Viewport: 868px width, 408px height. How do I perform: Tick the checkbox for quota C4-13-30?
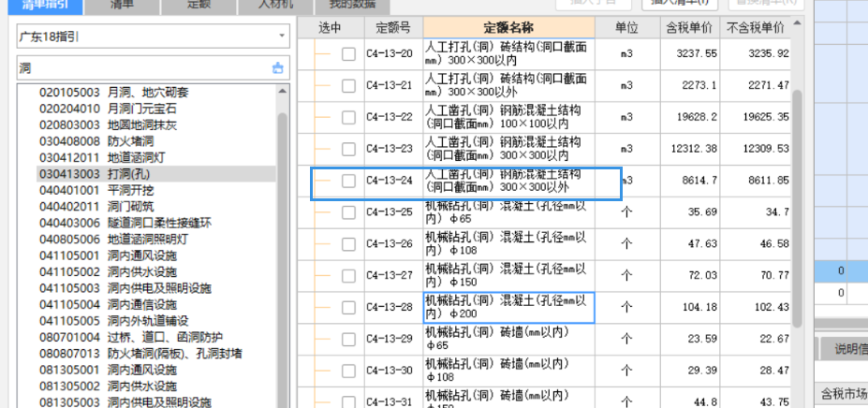pyautogui.click(x=348, y=371)
